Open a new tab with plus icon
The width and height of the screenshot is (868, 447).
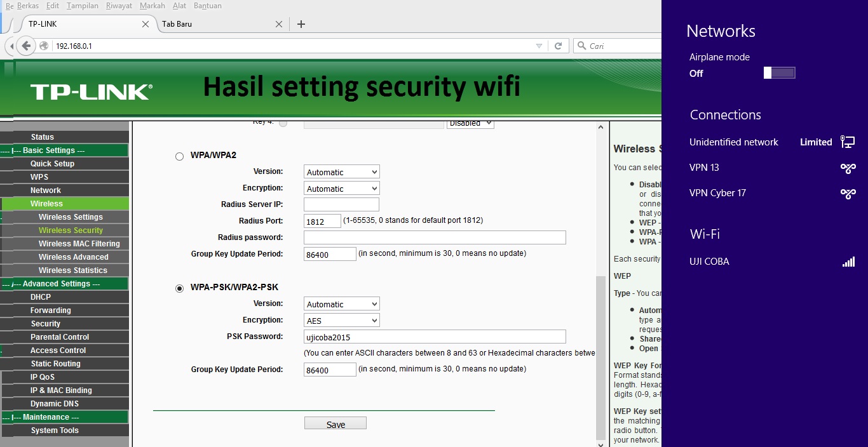tap(301, 24)
